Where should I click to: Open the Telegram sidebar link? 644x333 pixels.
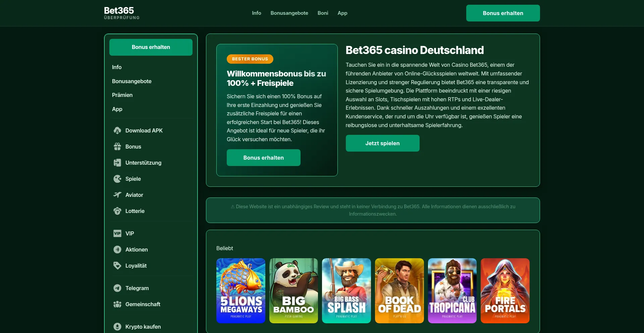[151, 288]
